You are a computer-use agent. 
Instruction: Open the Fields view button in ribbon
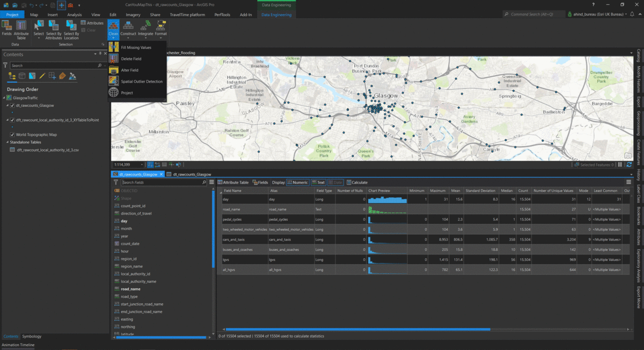click(x=6, y=28)
